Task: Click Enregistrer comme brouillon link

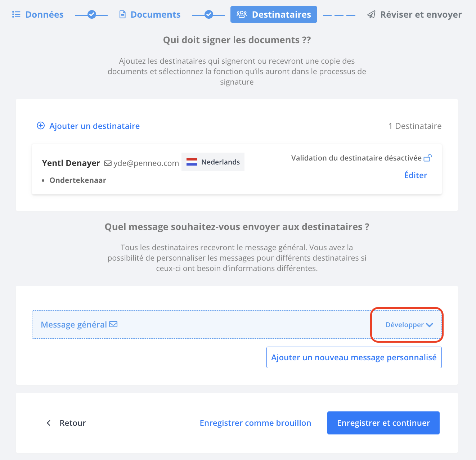Action: click(255, 423)
